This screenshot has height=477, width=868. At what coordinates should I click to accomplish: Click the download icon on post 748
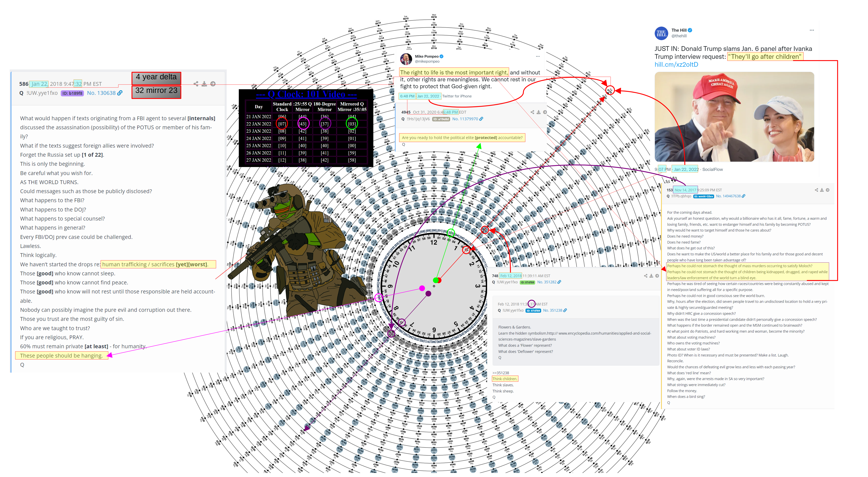651,276
